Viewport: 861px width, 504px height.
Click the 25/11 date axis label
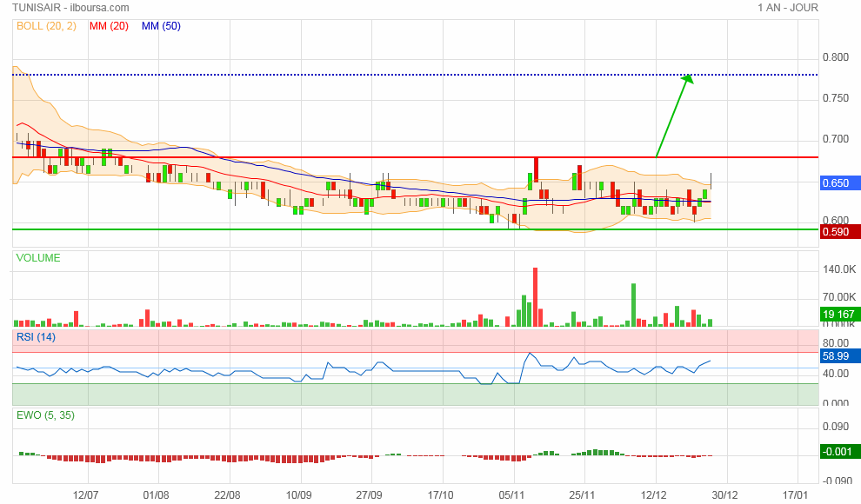[x=582, y=494]
